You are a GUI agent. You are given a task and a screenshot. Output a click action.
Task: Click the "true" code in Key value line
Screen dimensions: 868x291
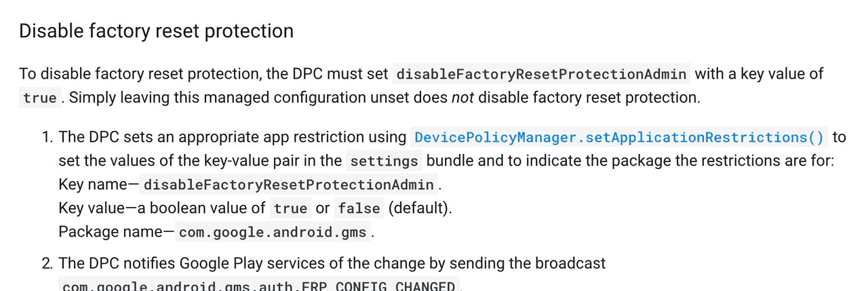[x=290, y=209]
